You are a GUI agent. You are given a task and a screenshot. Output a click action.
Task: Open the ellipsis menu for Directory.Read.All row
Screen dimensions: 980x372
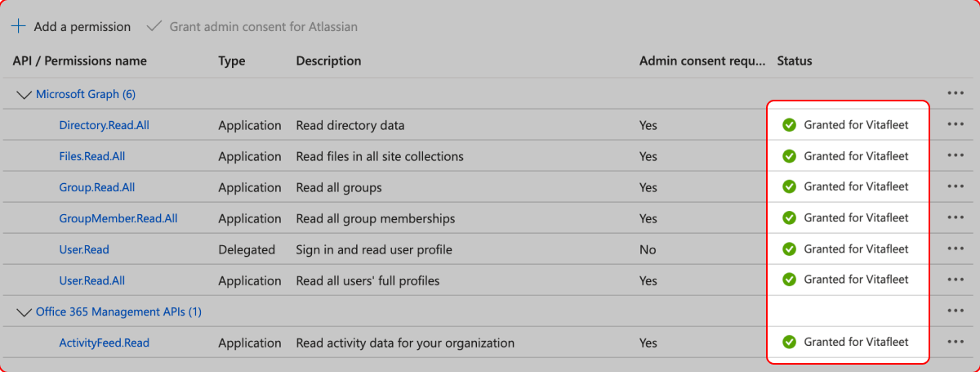[956, 124]
